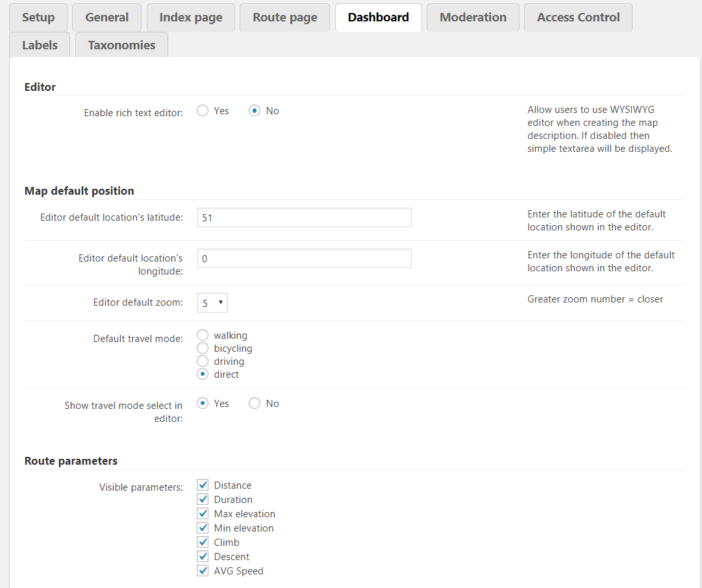The image size is (702, 588).
Task: Open the Access Control tab
Action: coord(578,18)
